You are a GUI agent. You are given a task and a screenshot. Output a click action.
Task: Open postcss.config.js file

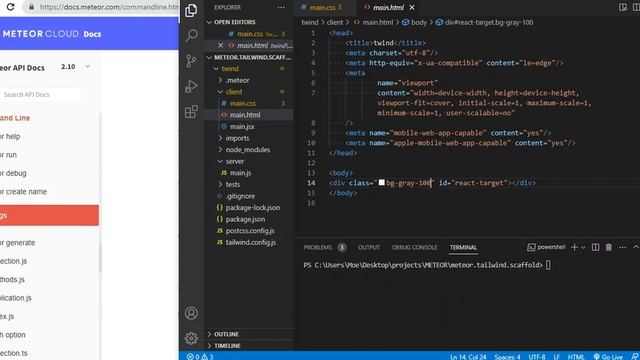click(249, 231)
